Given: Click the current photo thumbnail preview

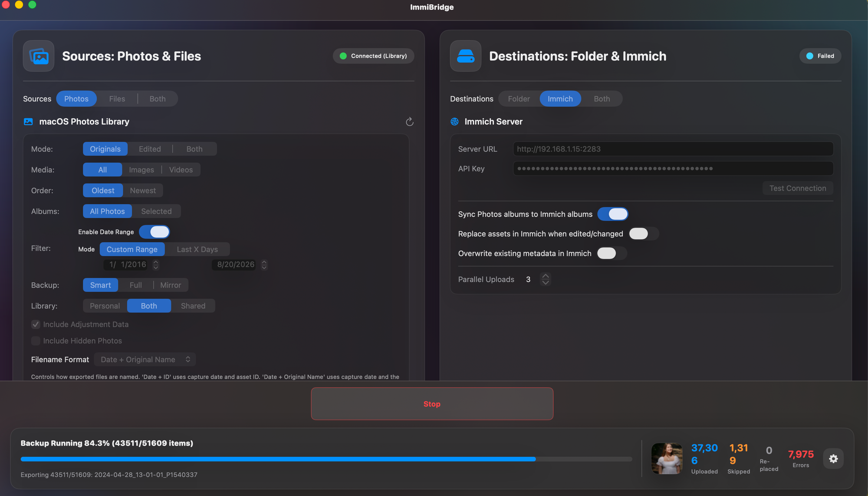Looking at the screenshot, I should 667,459.
